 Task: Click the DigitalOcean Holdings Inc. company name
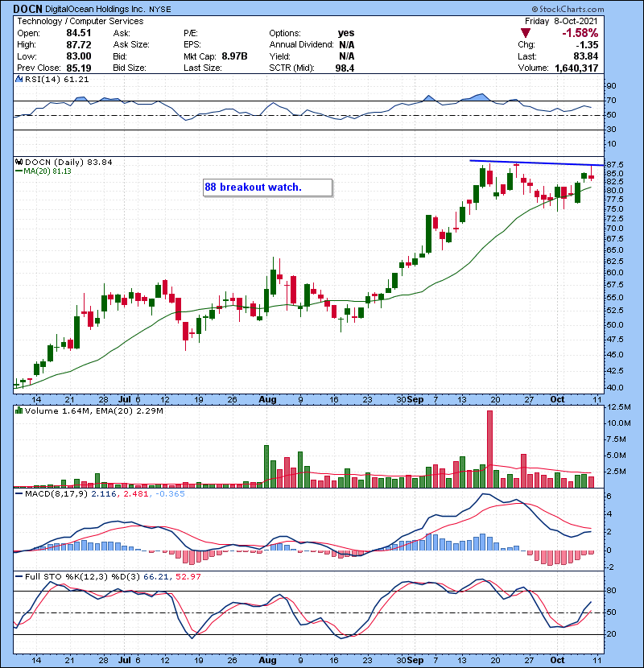point(95,10)
